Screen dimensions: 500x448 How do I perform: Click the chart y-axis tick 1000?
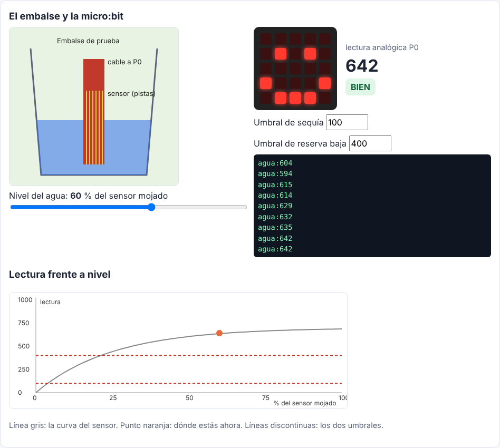click(x=25, y=300)
